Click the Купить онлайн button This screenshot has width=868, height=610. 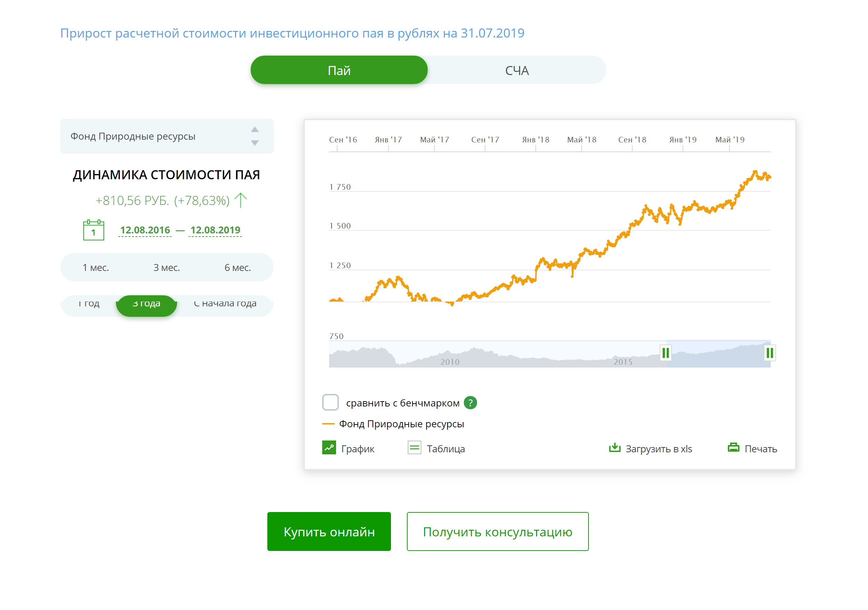click(329, 531)
